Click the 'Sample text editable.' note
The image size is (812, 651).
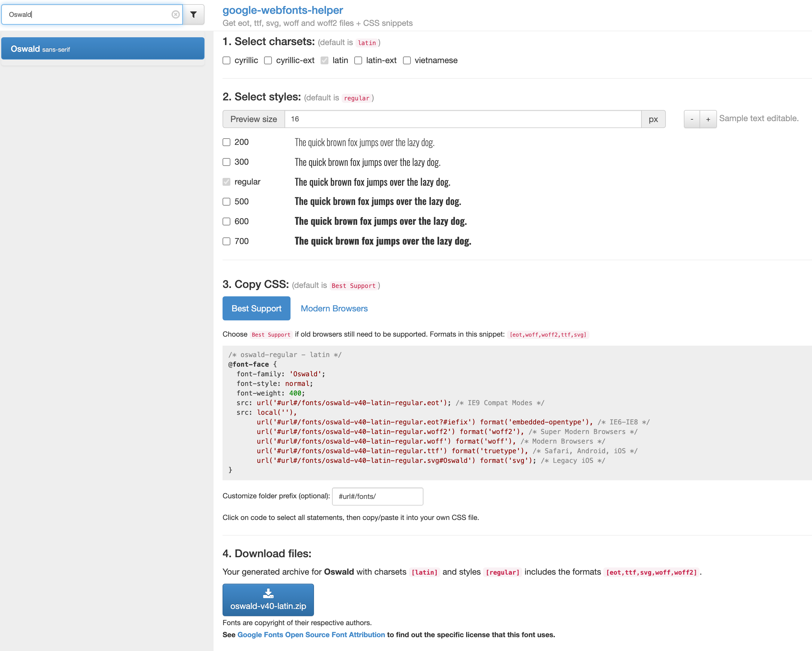pyautogui.click(x=758, y=118)
